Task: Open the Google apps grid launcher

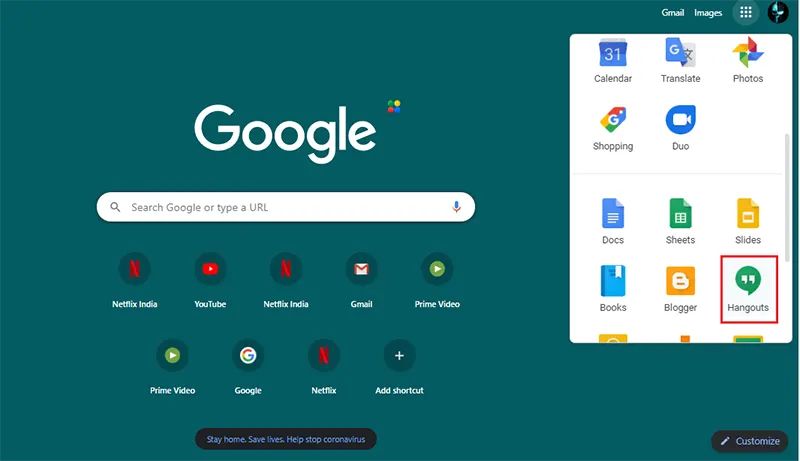Action: coord(745,12)
